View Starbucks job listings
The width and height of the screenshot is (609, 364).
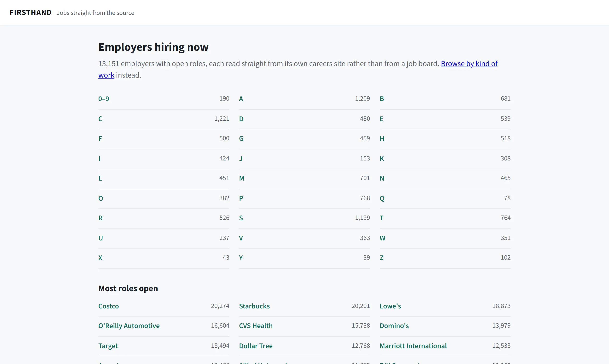tap(254, 306)
